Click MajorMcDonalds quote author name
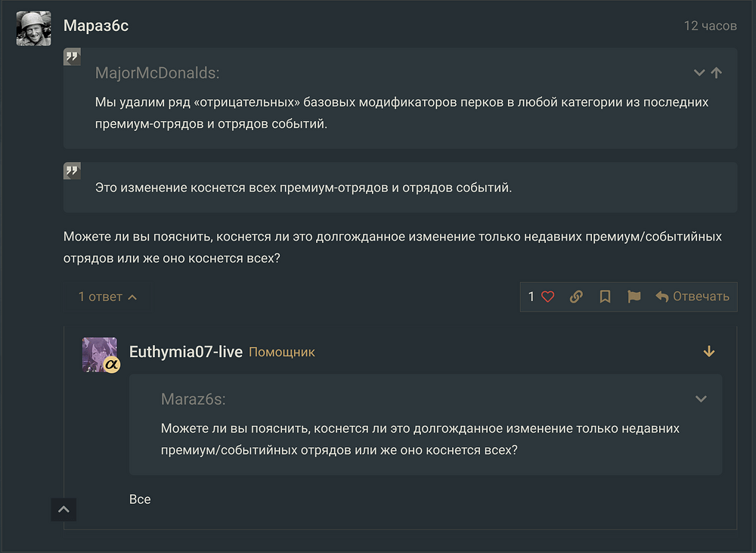756x553 pixels. tap(157, 73)
